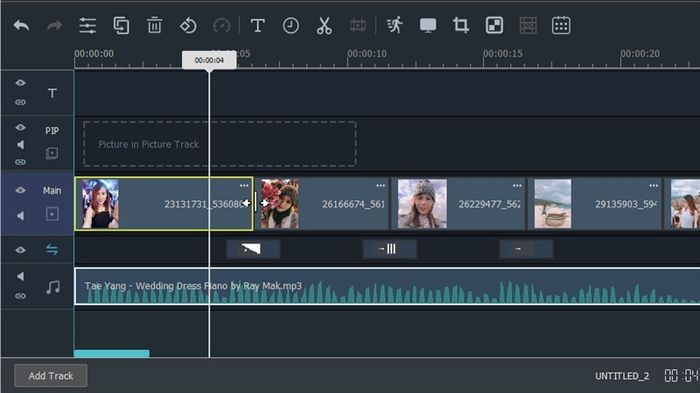Open the adjust sliders settings icon
This screenshot has width=700, height=393.
(x=88, y=25)
